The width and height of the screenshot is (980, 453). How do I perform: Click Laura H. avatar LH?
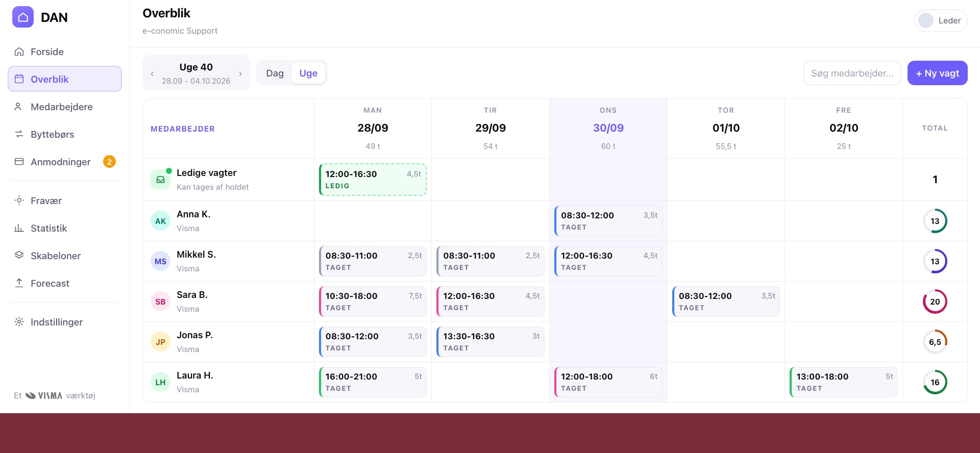pos(160,382)
